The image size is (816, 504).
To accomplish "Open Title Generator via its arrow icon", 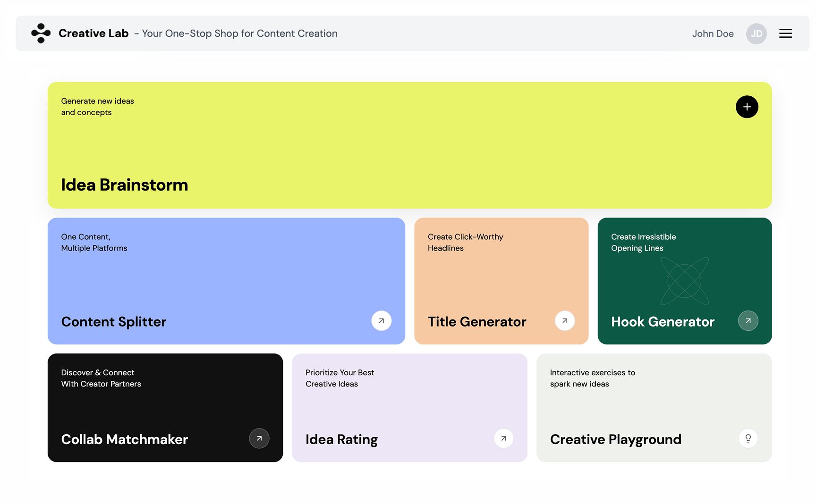I will point(564,321).
